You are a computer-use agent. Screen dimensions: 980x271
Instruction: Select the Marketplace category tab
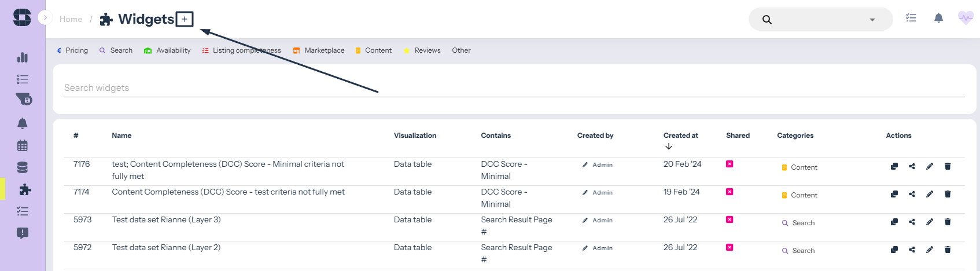click(x=319, y=50)
